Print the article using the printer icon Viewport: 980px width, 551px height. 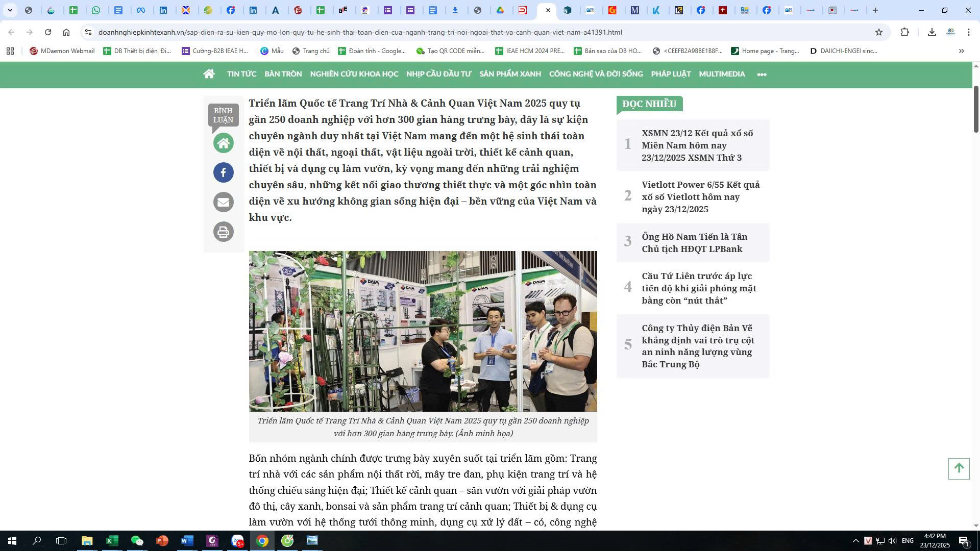[x=223, y=232]
